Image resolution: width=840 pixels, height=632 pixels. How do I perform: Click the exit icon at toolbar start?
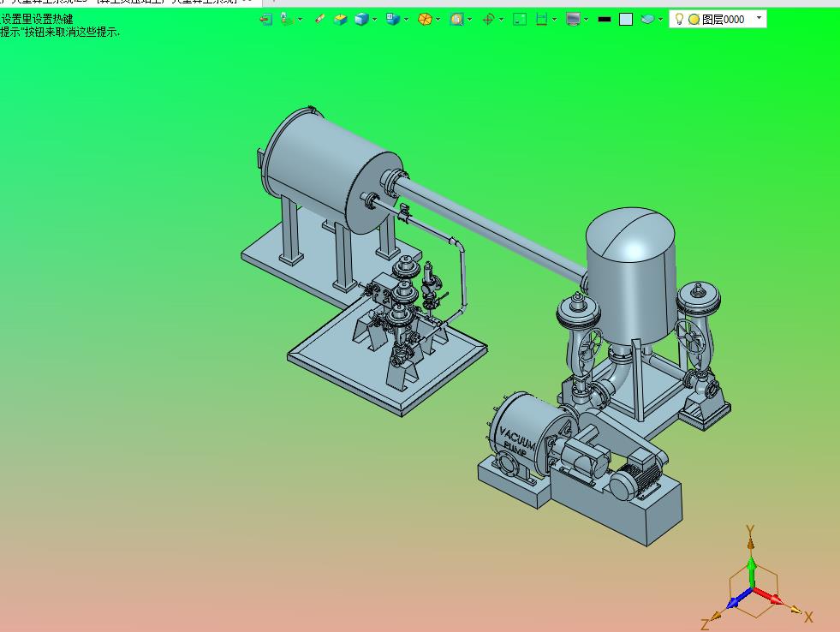click(266, 20)
